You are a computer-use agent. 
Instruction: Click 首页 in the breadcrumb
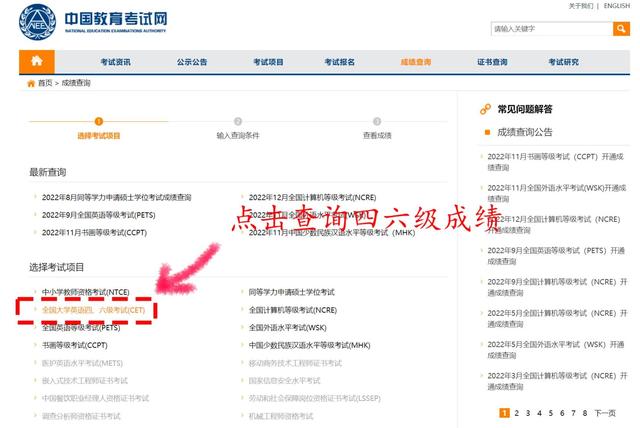(45, 83)
